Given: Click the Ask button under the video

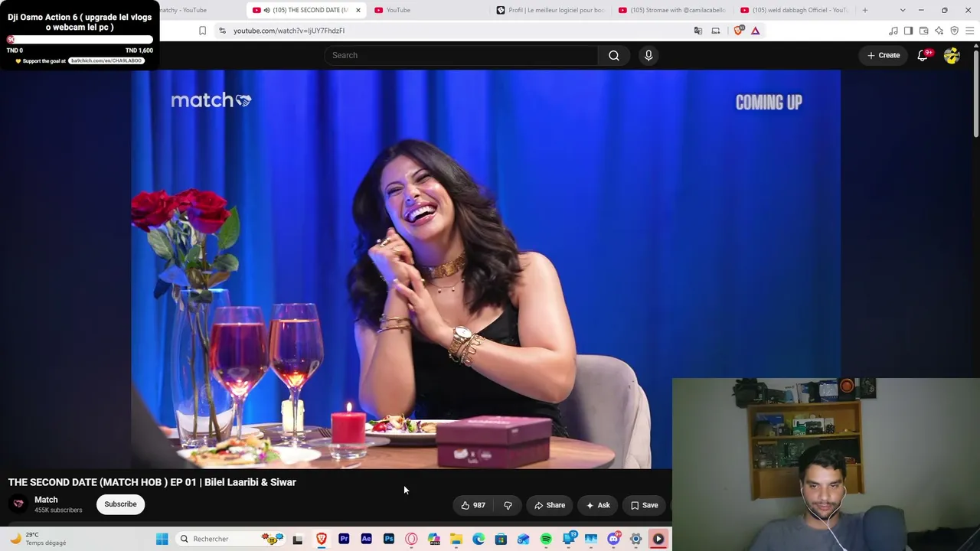Looking at the screenshot, I should 598,505.
